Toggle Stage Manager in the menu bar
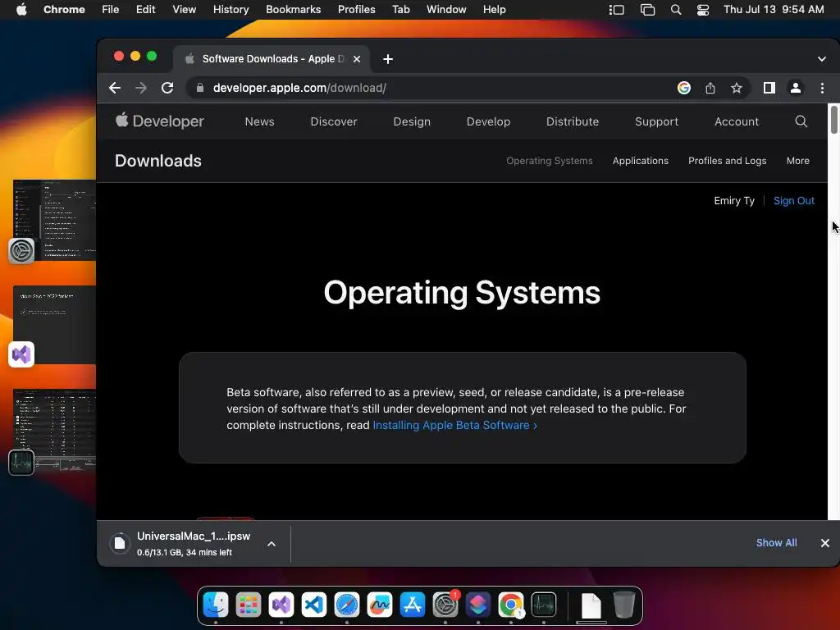The image size is (840, 630). pos(617,10)
